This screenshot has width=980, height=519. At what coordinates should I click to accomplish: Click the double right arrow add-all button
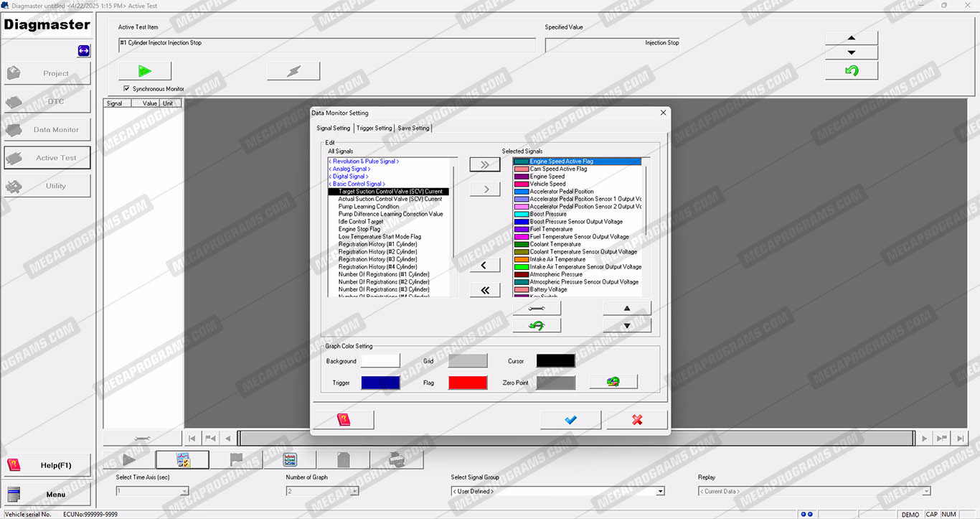tap(485, 164)
